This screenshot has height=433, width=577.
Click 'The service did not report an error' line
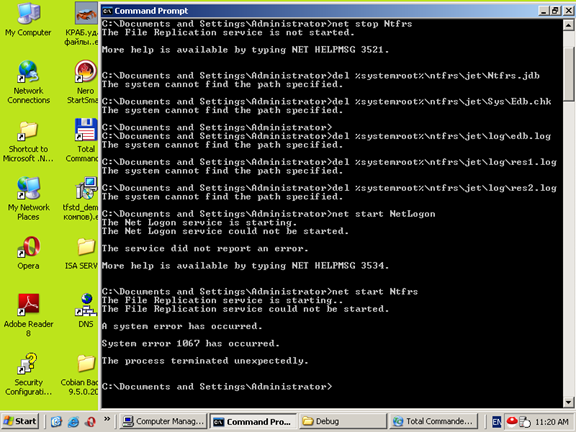coord(205,248)
